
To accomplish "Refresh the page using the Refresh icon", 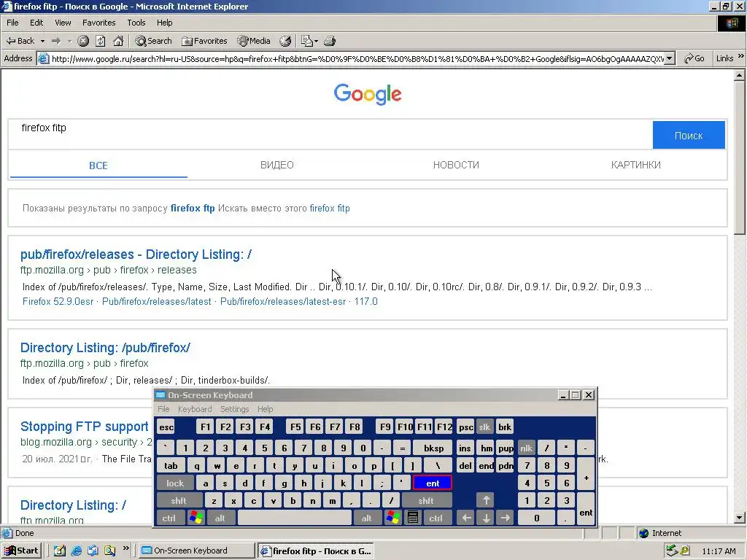I will click(101, 41).
